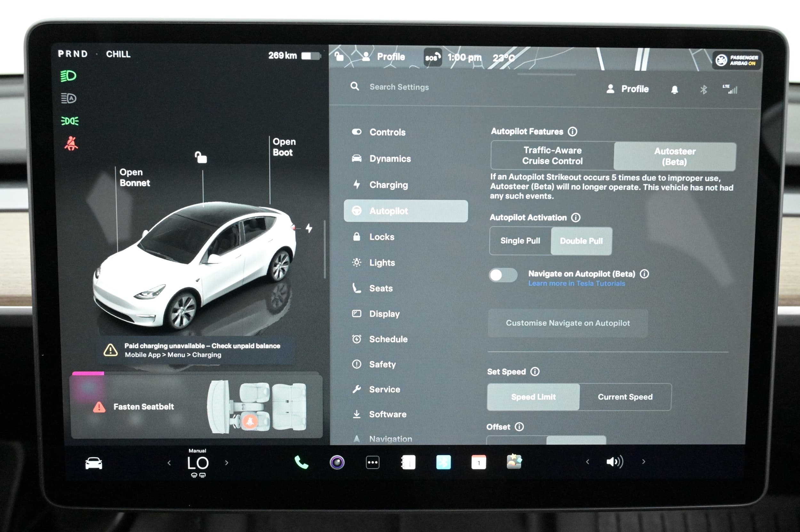800x532 pixels.
Task: Show info for Offset
Action: coord(519,426)
